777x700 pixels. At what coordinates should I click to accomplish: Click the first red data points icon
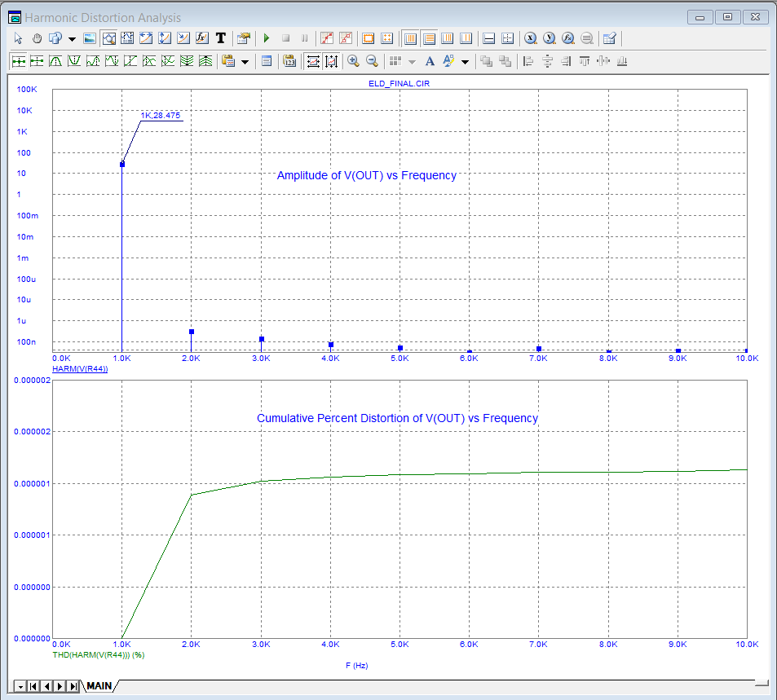point(327,38)
